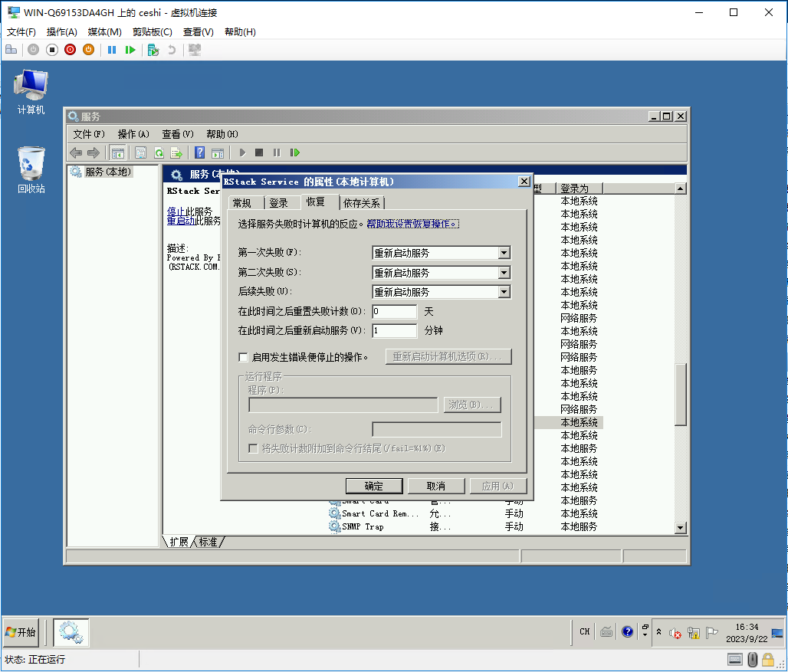This screenshot has height=672, width=788.
Task: Click the refresh icon in Services toolbar
Action: (x=159, y=152)
